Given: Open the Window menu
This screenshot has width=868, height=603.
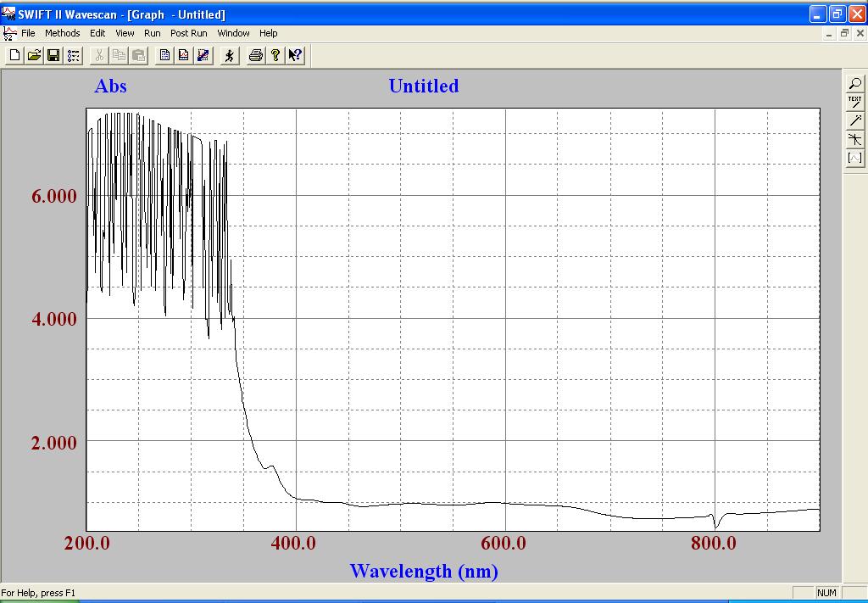Looking at the screenshot, I should pos(233,33).
